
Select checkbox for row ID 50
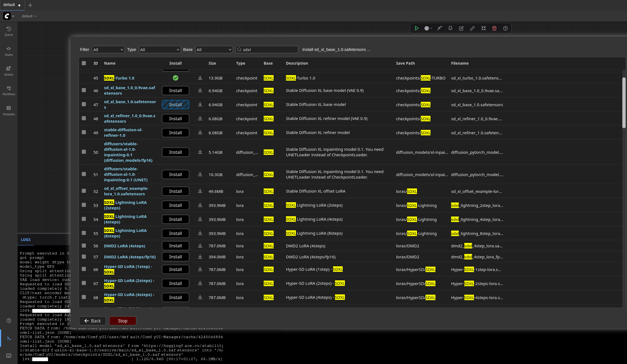84,152
